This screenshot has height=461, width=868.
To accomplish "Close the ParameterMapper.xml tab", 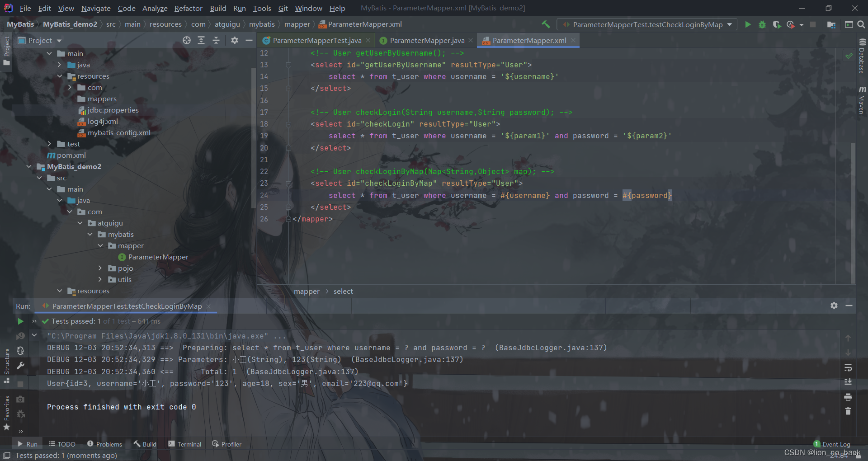I will (573, 40).
